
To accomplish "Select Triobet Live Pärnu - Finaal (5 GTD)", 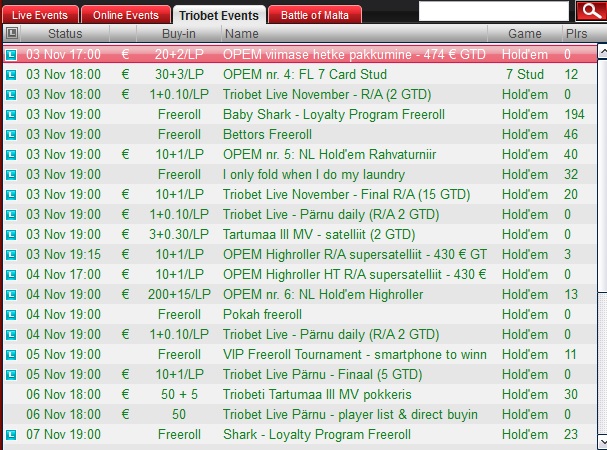I will tap(322, 374).
